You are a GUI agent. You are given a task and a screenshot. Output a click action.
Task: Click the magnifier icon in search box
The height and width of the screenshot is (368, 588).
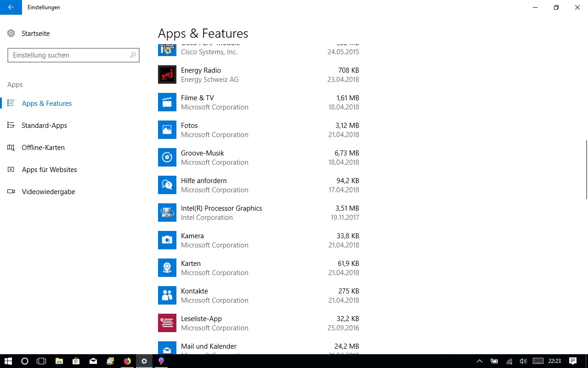pos(133,55)
